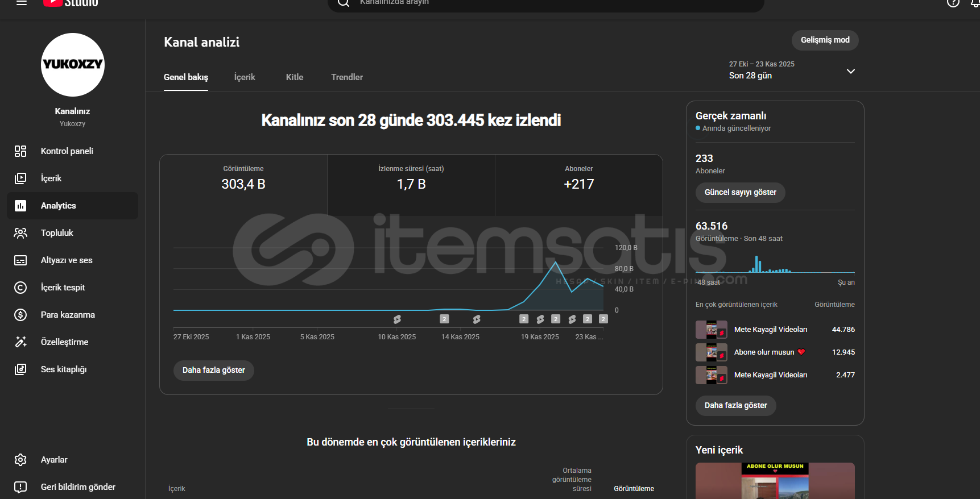Click Daha fazla göster in Gerçek zamanlı
The height and width of the screenshot is (499, 980).
736,406
